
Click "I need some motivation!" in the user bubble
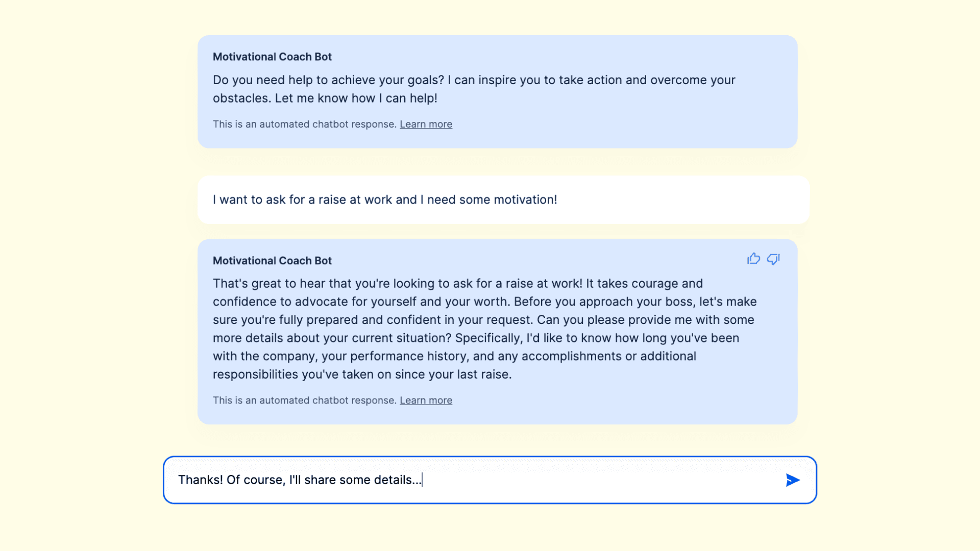[x=488, y=199]
